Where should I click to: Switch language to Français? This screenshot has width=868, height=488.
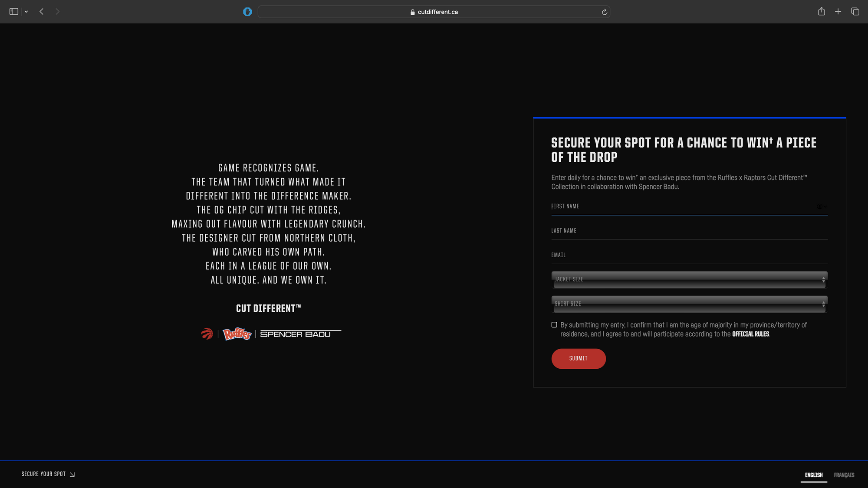point(844,475)
